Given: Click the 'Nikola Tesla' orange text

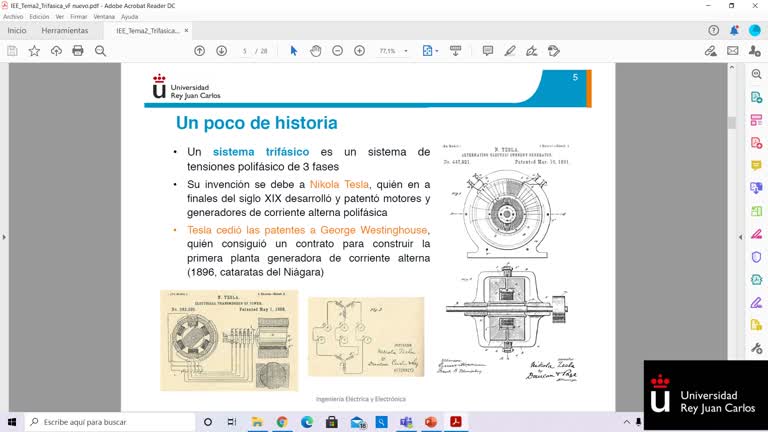Looking at the screenshot, I should (x=339, y=185).
